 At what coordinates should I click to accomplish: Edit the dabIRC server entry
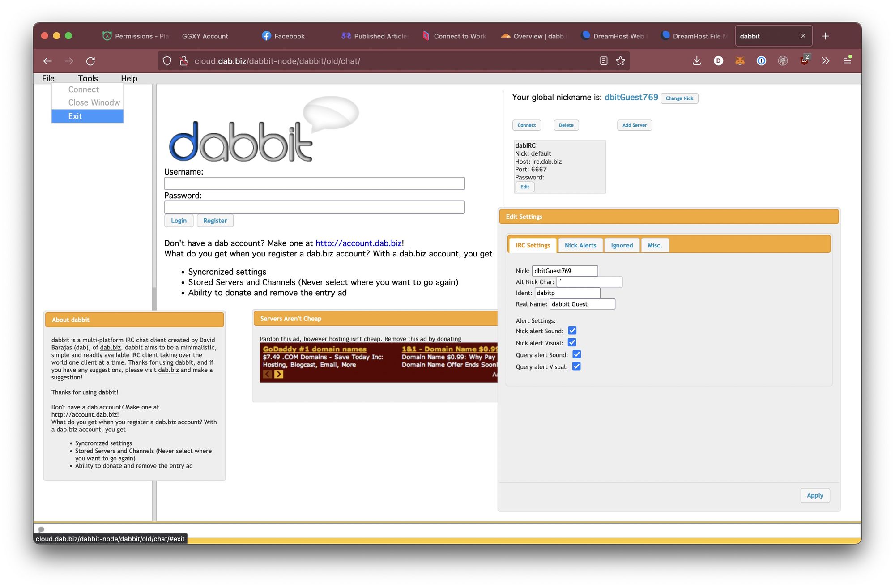pyautogui.click(x=524, y=187)
